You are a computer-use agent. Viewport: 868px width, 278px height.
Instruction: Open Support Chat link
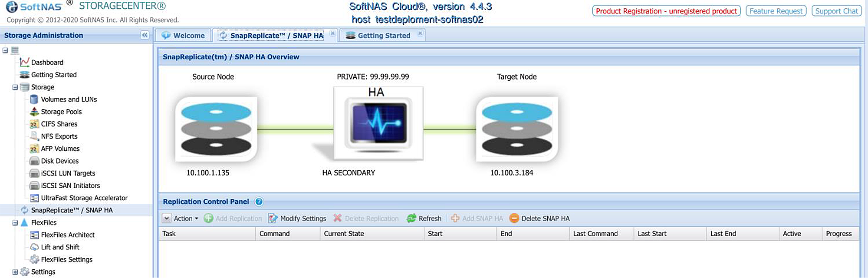pos(836,11)
